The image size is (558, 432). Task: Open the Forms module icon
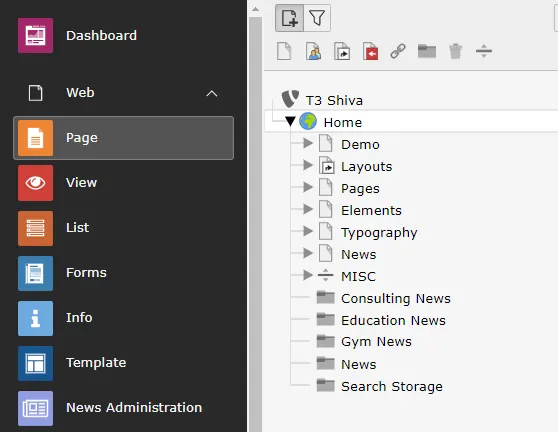pyautogui.click(x=35, y=273)
